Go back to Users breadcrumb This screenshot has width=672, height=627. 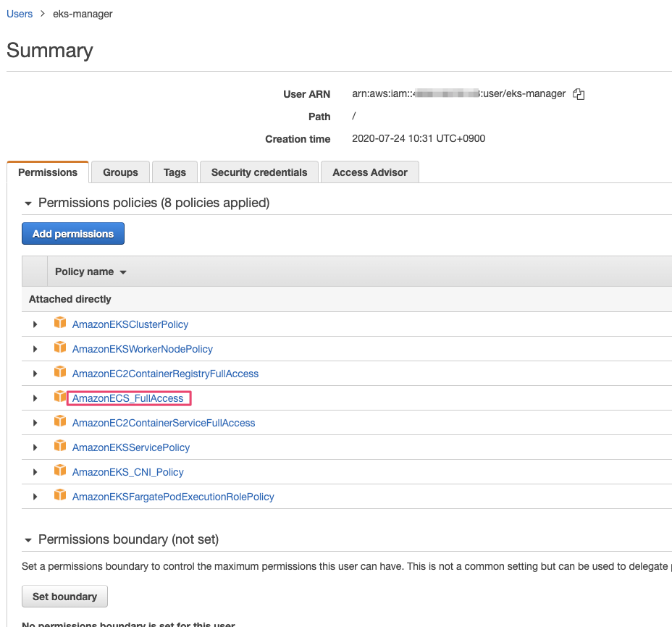(x=20, y=14)
